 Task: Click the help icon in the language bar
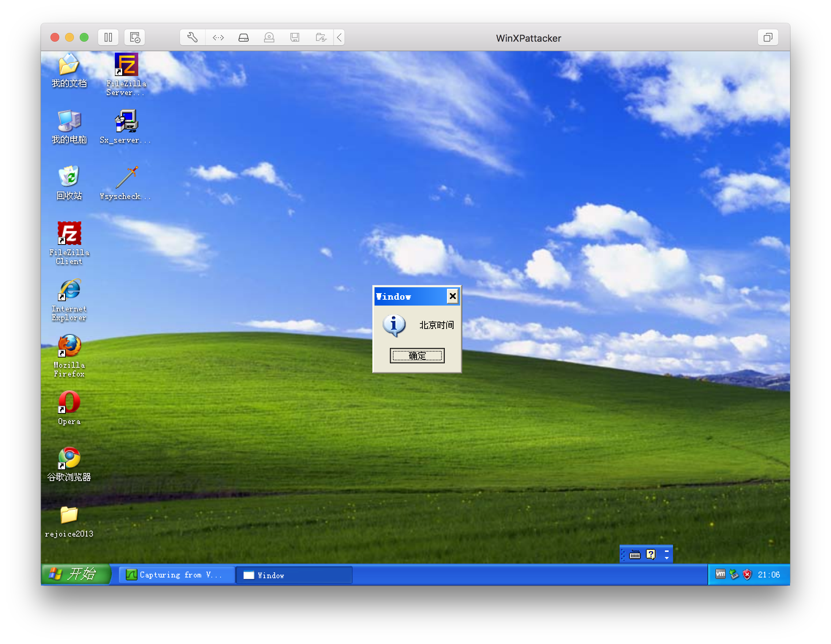pyautogui.click(x=651, y=555)
